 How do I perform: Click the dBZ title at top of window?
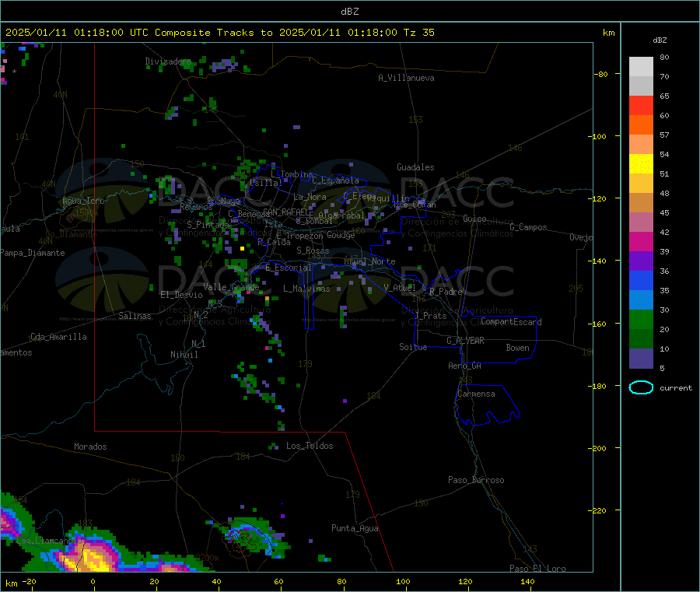tap(349, 12)
